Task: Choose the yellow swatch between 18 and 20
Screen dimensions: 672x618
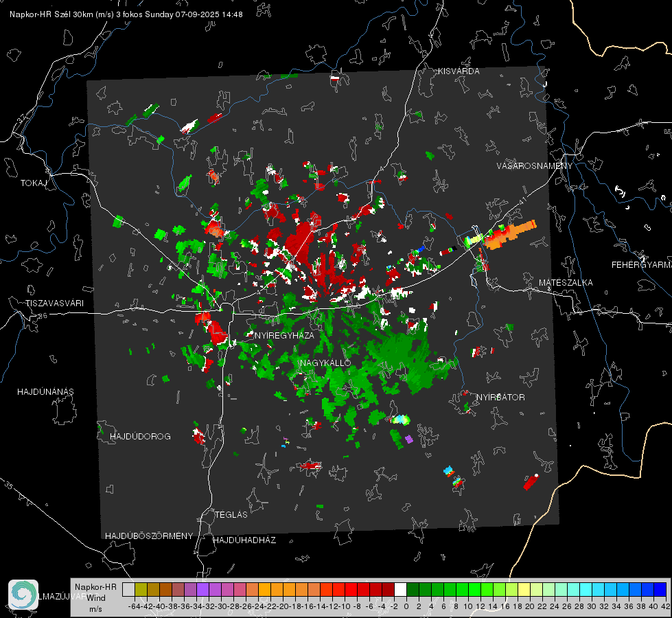Action: click(524, 589)
